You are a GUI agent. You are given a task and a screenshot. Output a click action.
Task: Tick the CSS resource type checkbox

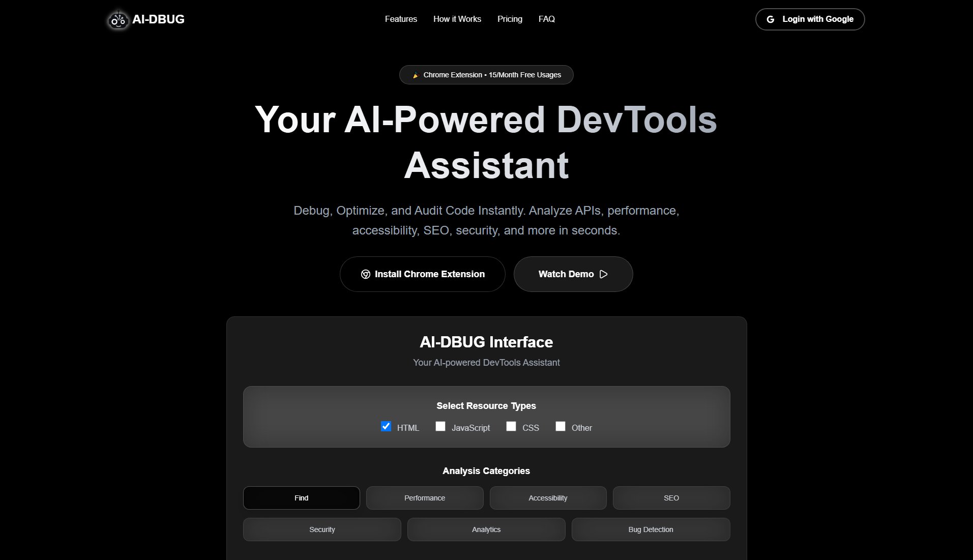(511, 426)
